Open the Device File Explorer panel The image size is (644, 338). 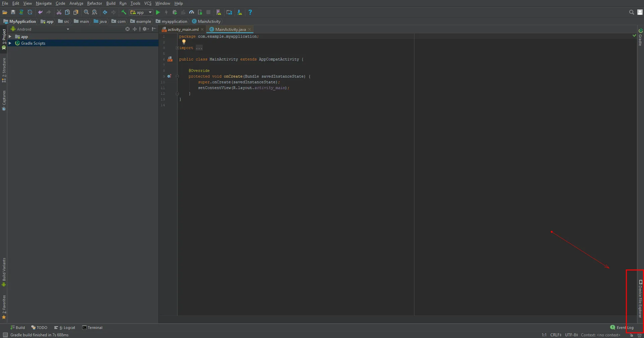tap(640, 299)
